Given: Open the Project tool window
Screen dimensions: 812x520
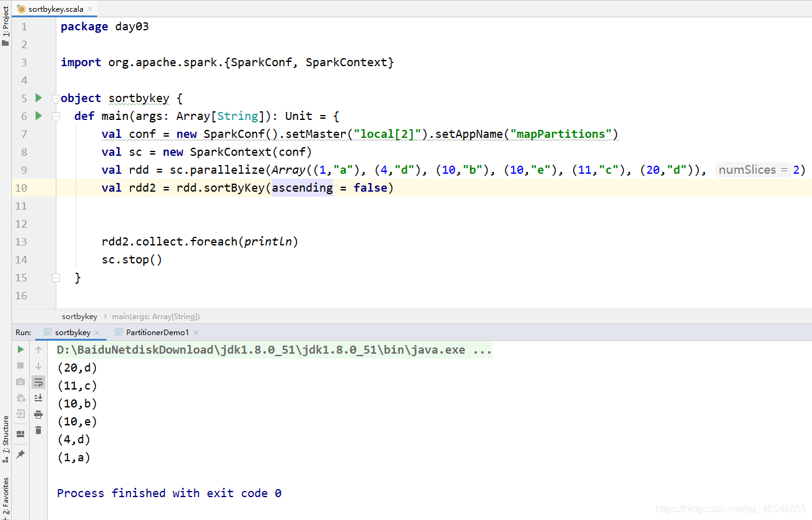Looking at the screenshot, I should (6, 25).
